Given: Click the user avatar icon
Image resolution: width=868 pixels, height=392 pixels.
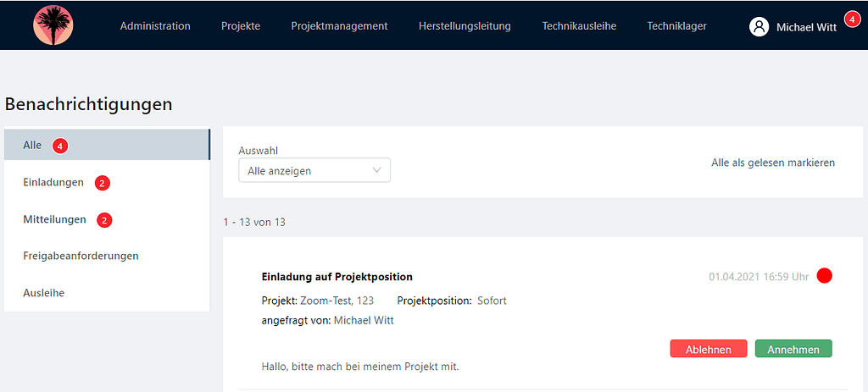Looking at the screenshot, I should click(759, 26).
